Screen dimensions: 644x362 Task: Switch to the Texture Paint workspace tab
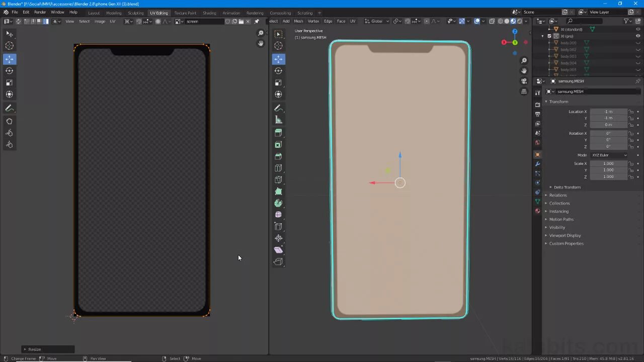[x=185, y=13]
